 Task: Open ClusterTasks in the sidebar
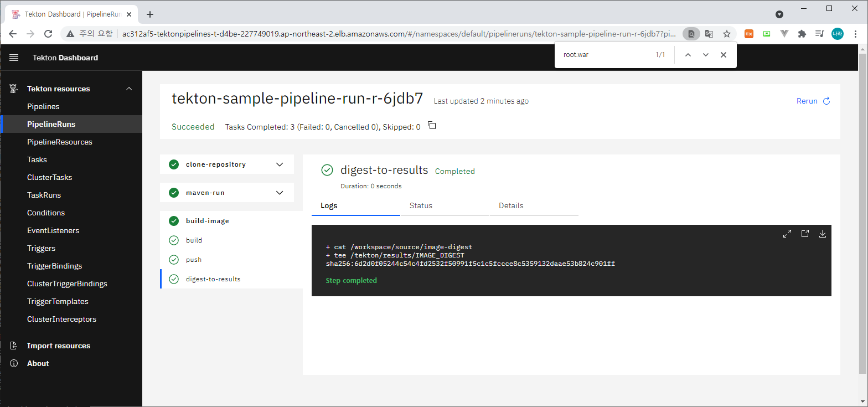(71, 177)
